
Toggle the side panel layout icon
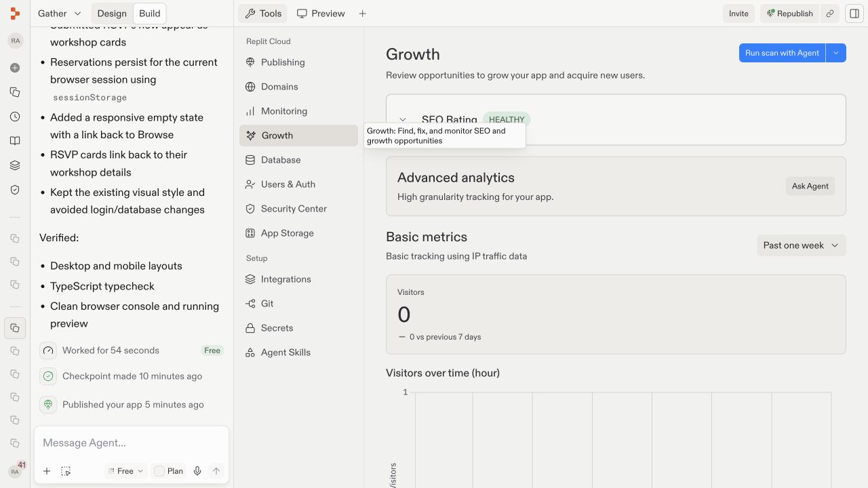854,14
